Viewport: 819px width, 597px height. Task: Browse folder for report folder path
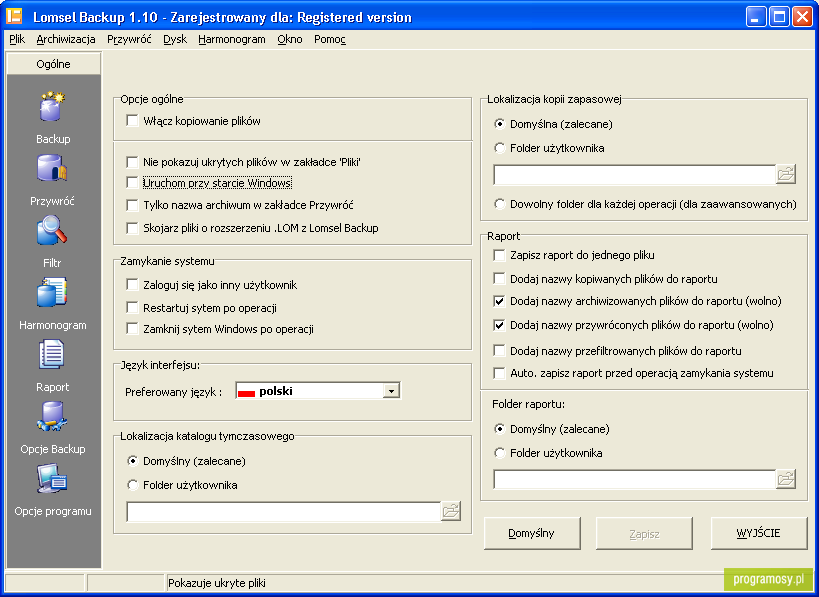point(786,479)
